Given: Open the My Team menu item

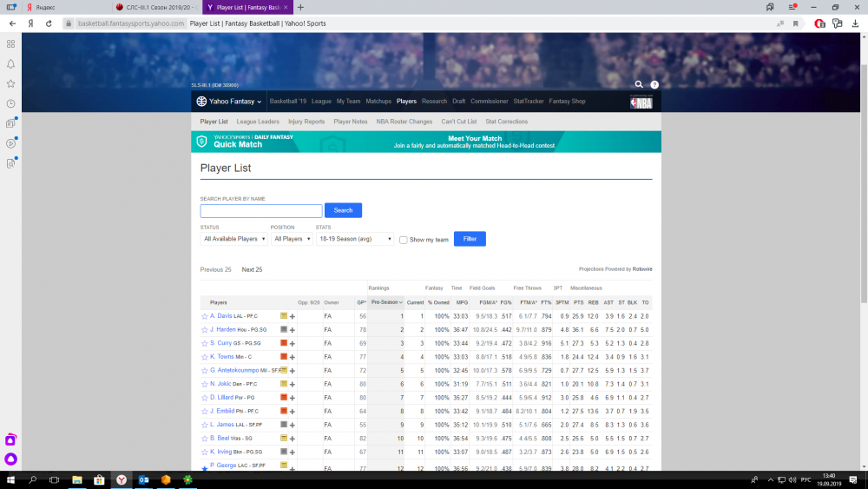Looking at the screenshot, I should pos(348,102).
